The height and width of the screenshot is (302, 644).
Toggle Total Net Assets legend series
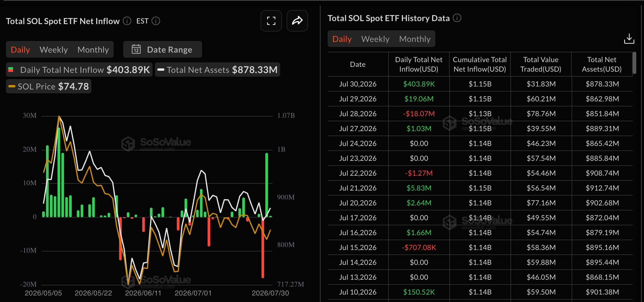click(x=218, y=70)
